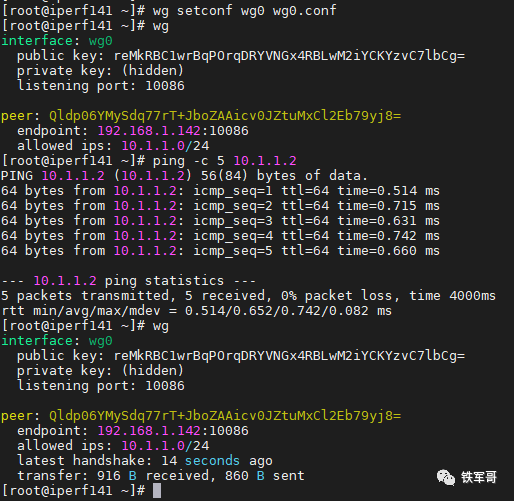Click the first peer public key string
The image size is (514, 501).
225,116
